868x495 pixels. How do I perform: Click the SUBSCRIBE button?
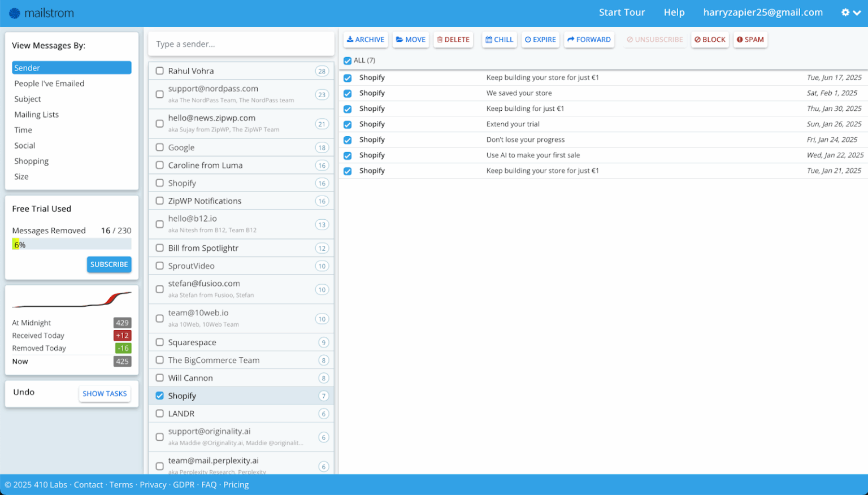click(108, 264)
